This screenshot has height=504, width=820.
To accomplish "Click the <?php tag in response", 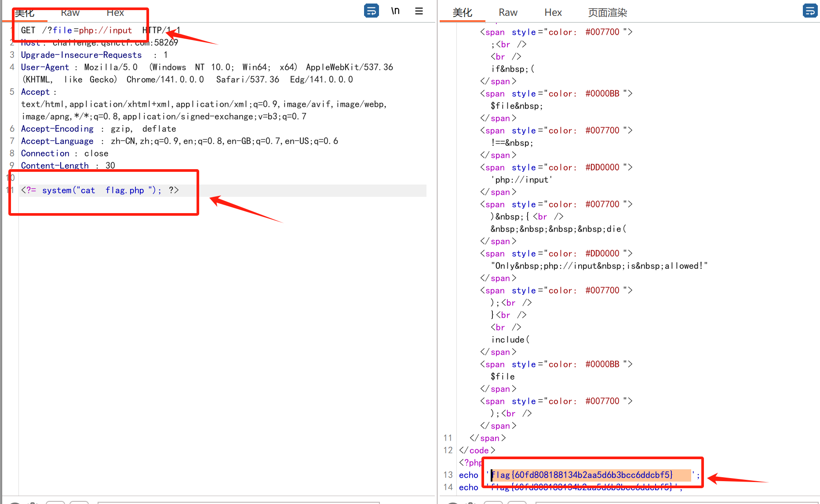I will (x=470, y=463).
